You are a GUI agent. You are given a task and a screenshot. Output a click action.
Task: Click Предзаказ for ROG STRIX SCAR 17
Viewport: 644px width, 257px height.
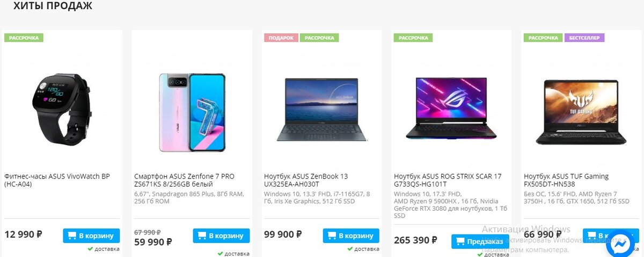[x=480, y=241]
